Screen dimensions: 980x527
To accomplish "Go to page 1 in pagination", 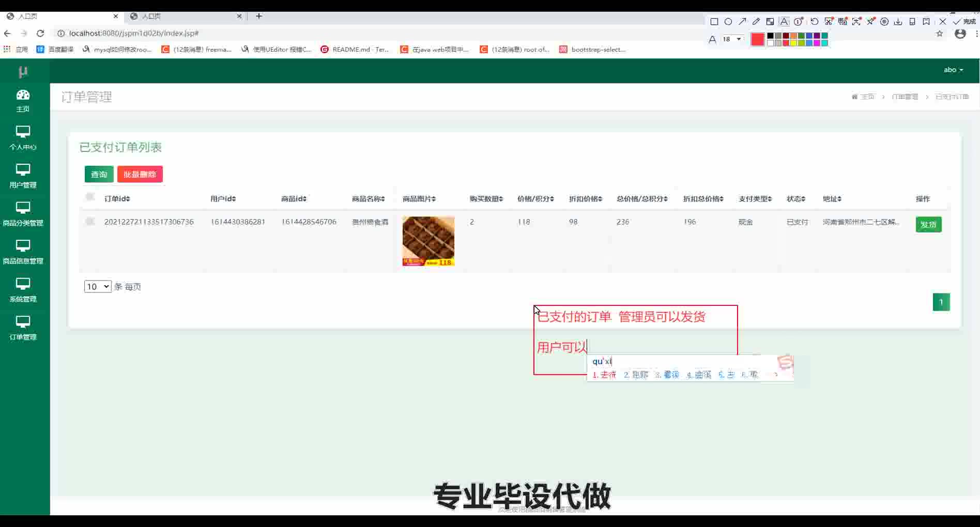I will point(941,302).
